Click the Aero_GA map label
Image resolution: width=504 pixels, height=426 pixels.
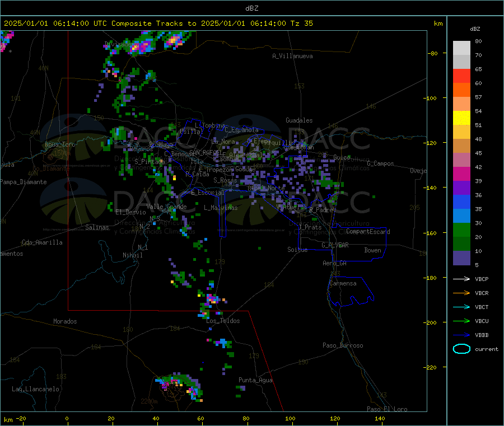coord(335,263)
